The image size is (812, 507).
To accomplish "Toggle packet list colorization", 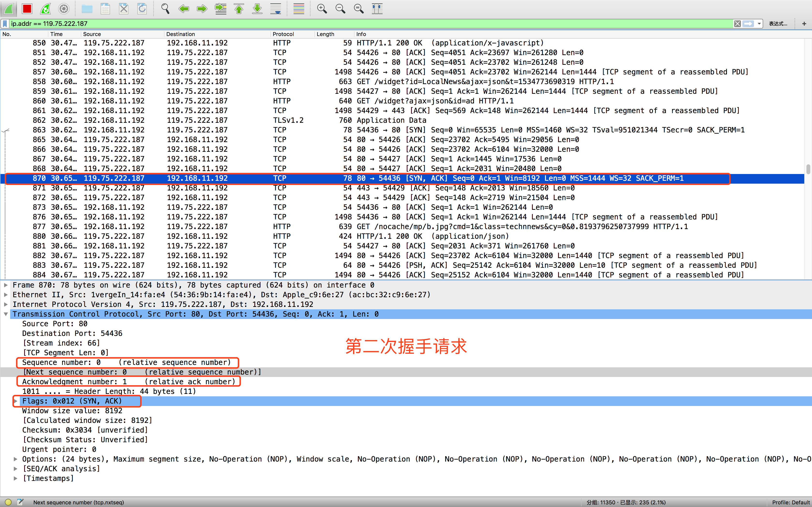I will (299, 9).
